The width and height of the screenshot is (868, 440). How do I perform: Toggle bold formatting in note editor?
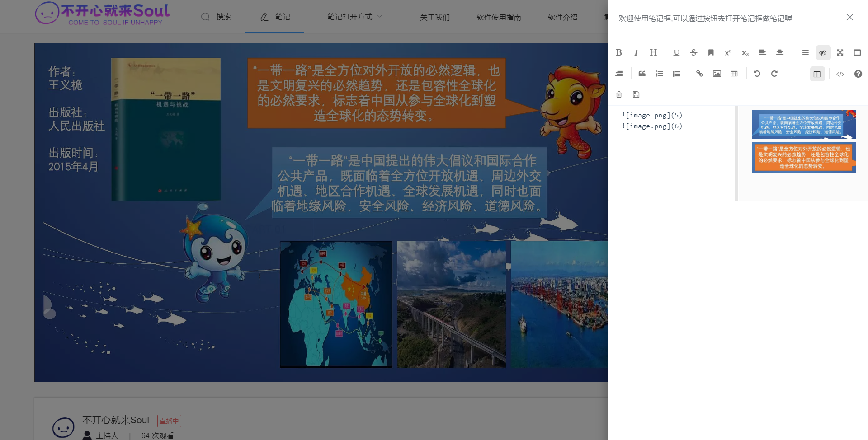coord(619,53)
